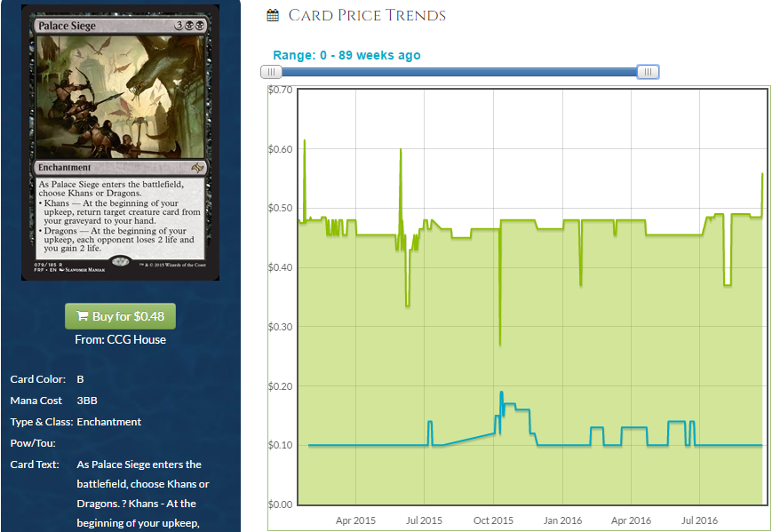Click the right handle of the range slider
Image resolution: width=772 pixels, height=532 pixels.
(x=648, y=72)
